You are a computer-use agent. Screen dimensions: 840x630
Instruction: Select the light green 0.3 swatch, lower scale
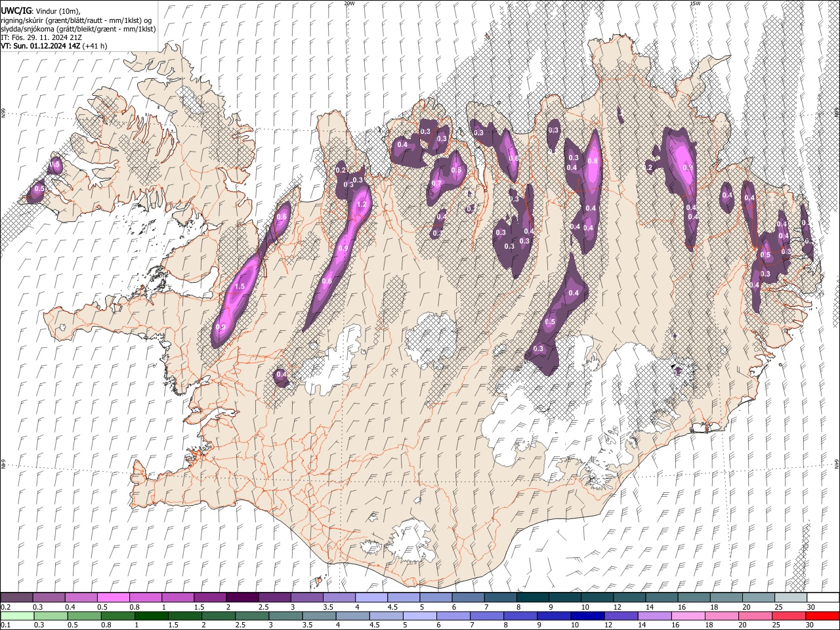[51, 616]
